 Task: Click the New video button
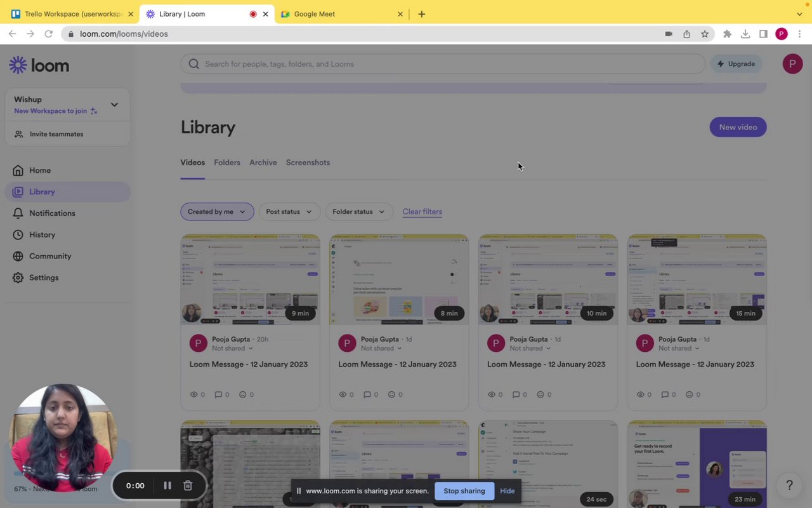738,127
